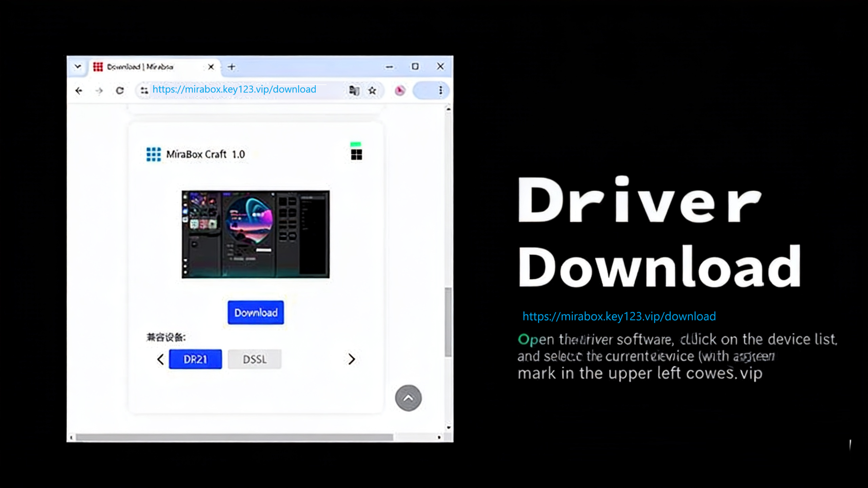Reload the page with refresh icon
Screen dimensions: 868x488
120,90
